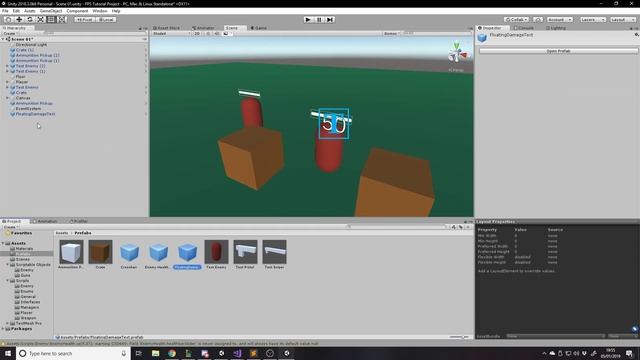Select the Test Enemy prefab thumbnail
Screen dimensions: 640x360
tap(216, 251)
